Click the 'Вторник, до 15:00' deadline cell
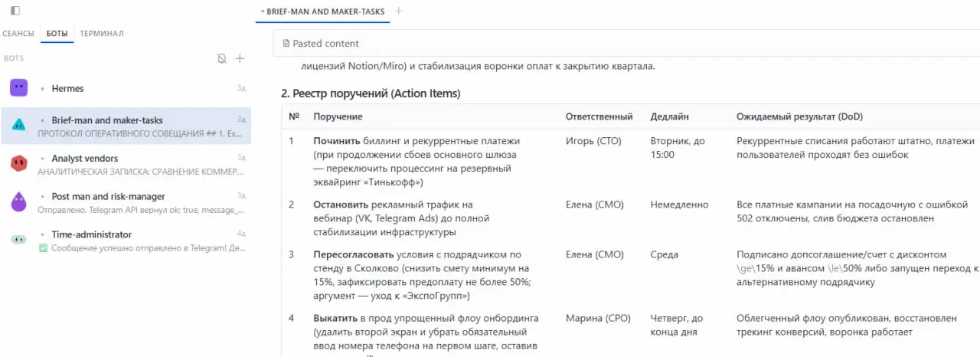The width and height of the screenshot is (980, 357). tap(678, 148)
